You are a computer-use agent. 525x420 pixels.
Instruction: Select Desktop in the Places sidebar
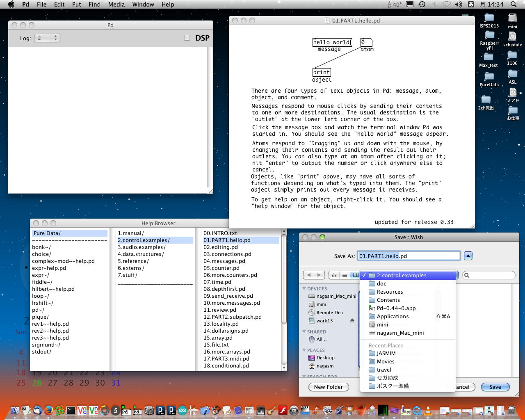325,358
